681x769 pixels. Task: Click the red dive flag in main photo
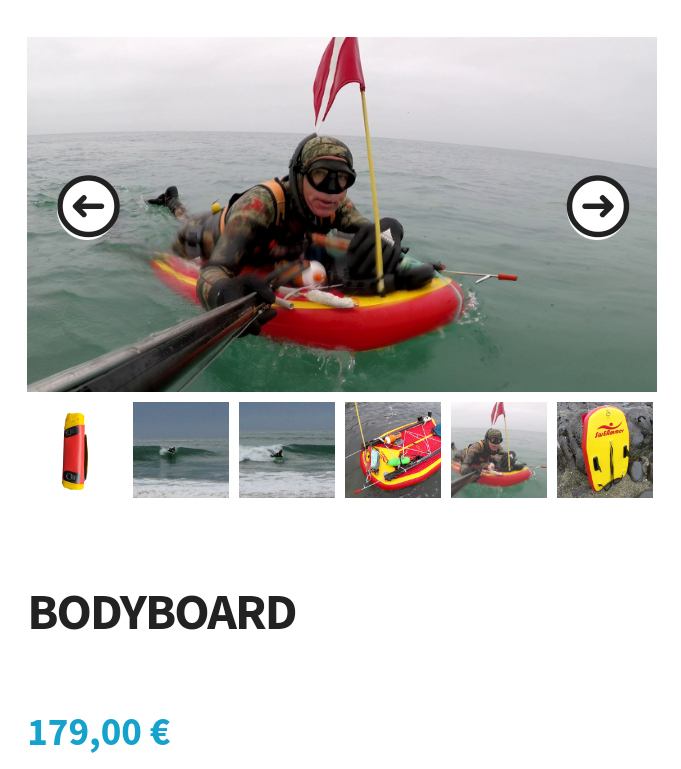338,78
